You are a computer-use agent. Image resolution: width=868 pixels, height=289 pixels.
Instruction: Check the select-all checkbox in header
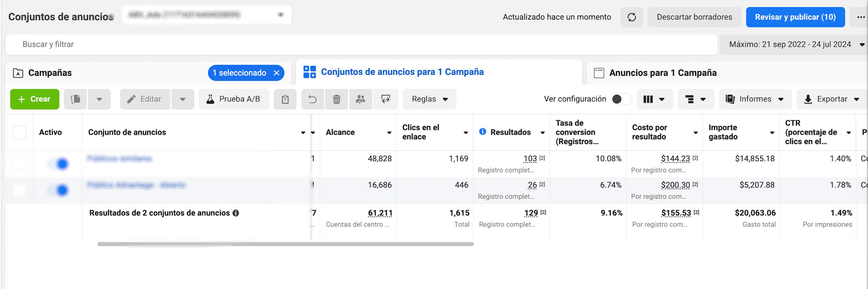[x=19, y=133]
